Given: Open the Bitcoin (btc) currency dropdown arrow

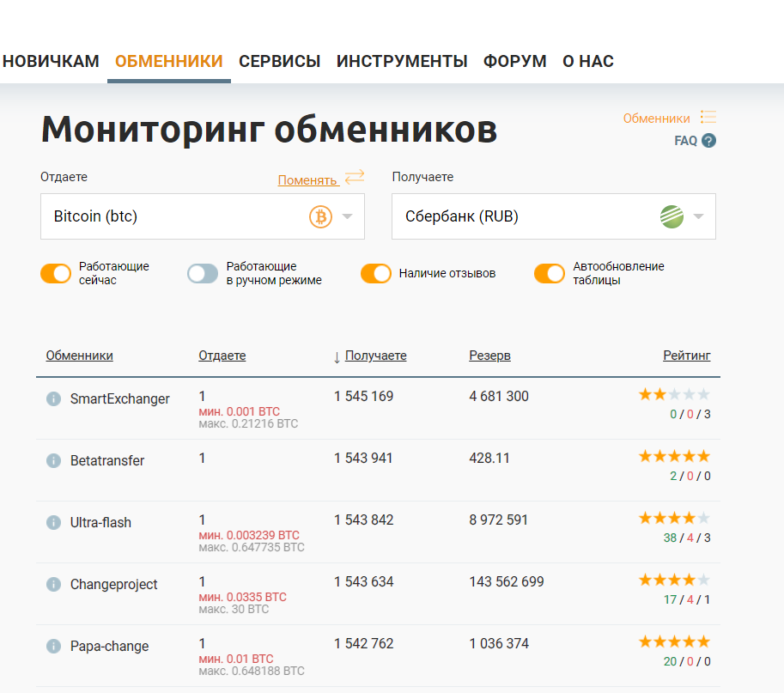Looking at the screenshot, I should [x=348, y=216].
